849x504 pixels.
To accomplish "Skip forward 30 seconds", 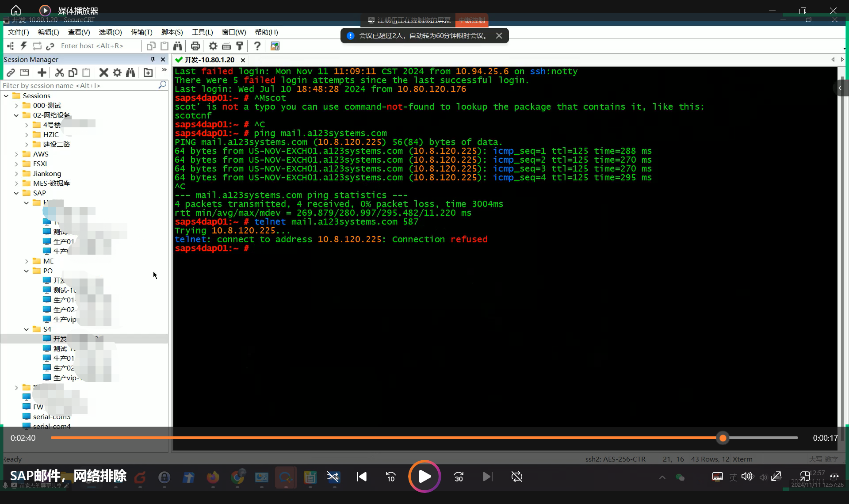I will pos(459,476).
